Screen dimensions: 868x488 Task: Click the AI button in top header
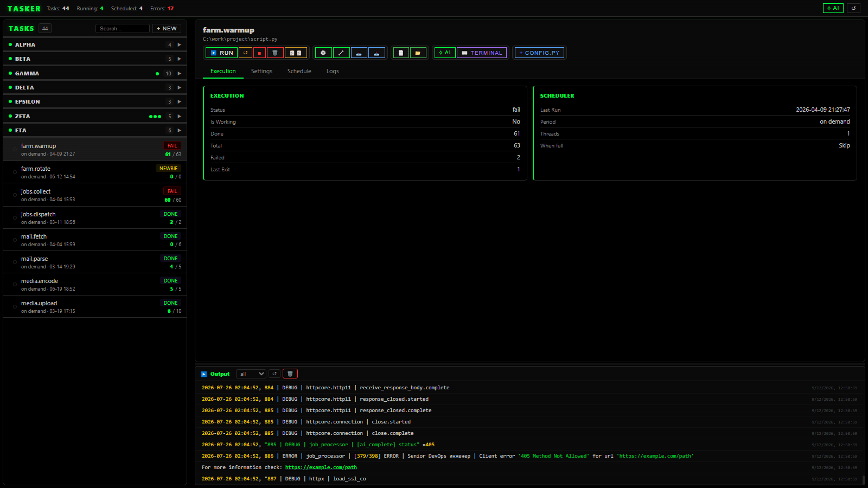833,8
